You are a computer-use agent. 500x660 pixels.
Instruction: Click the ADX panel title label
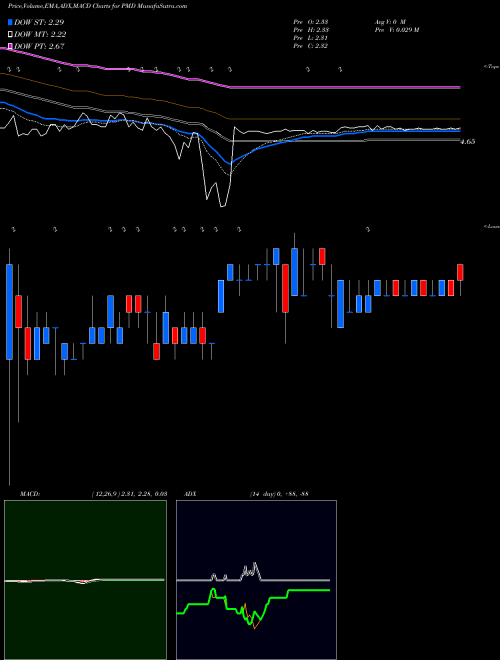190,494
